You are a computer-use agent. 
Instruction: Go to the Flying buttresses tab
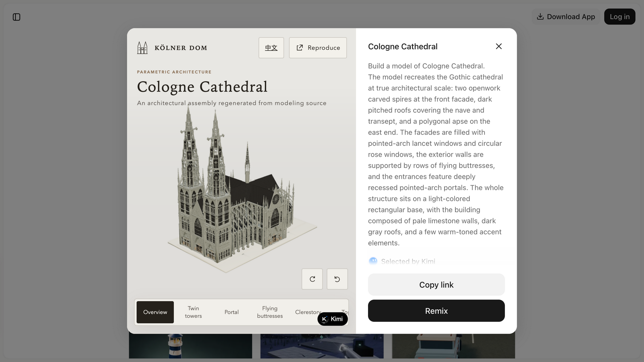click(270, 312)
